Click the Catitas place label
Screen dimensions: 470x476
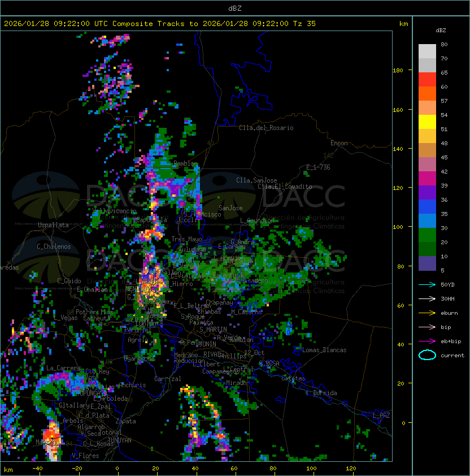click(293, 378)
